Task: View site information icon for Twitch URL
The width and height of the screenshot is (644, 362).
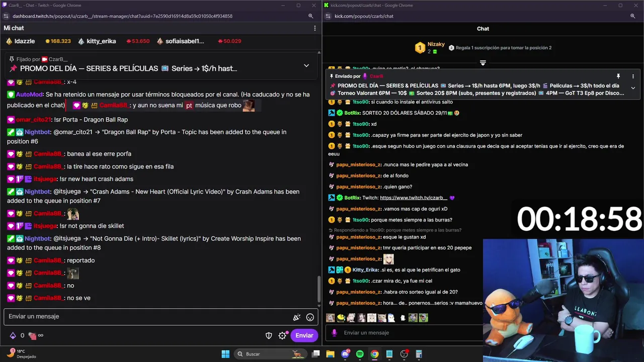Action: 6,16
